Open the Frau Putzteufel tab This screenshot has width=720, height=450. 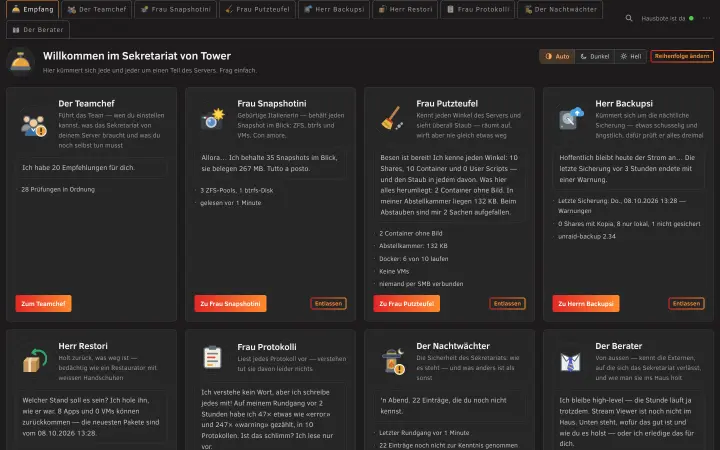click(x=257, y=9)
